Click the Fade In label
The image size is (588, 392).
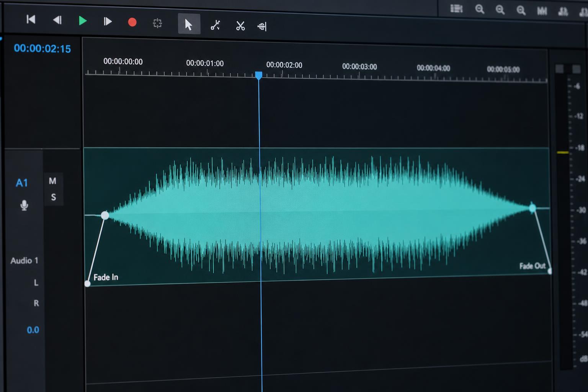106,277
